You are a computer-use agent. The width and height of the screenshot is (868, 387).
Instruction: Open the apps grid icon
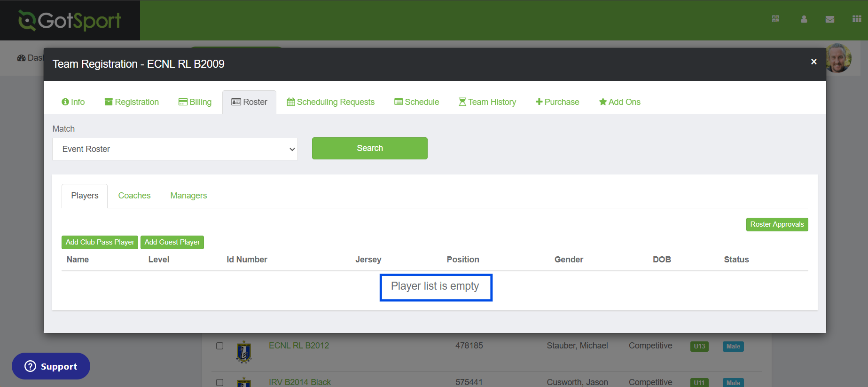click(x=857, y=19)
